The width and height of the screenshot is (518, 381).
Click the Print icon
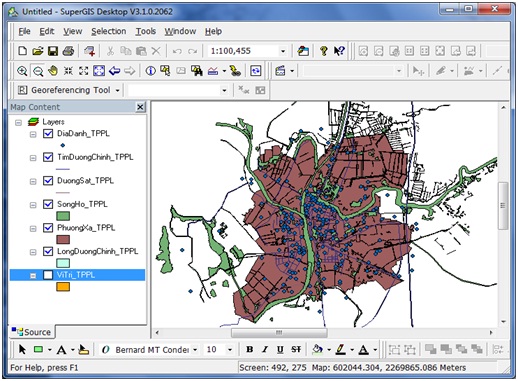[68, 51]
